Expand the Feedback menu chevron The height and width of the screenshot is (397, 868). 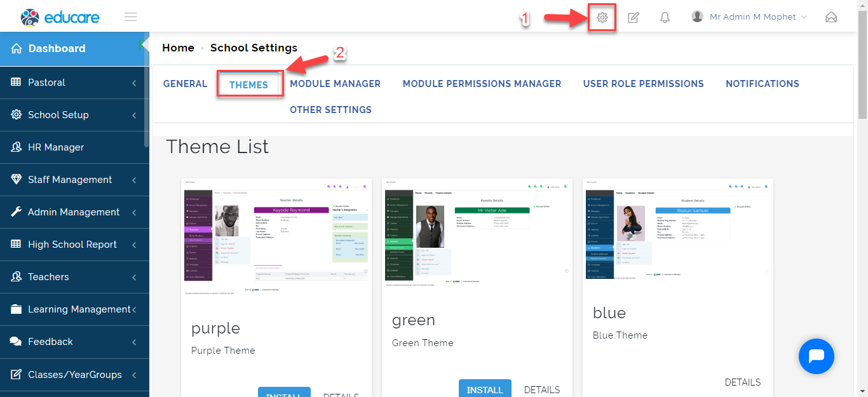(134, 342)
